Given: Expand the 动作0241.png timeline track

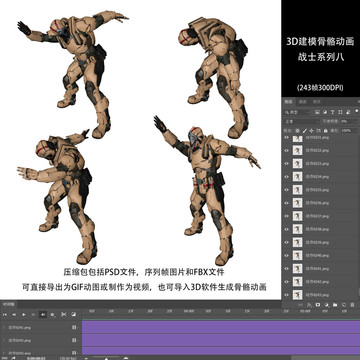Looking at the screenshot, I should pyautogui.click(x=4, y=327).
